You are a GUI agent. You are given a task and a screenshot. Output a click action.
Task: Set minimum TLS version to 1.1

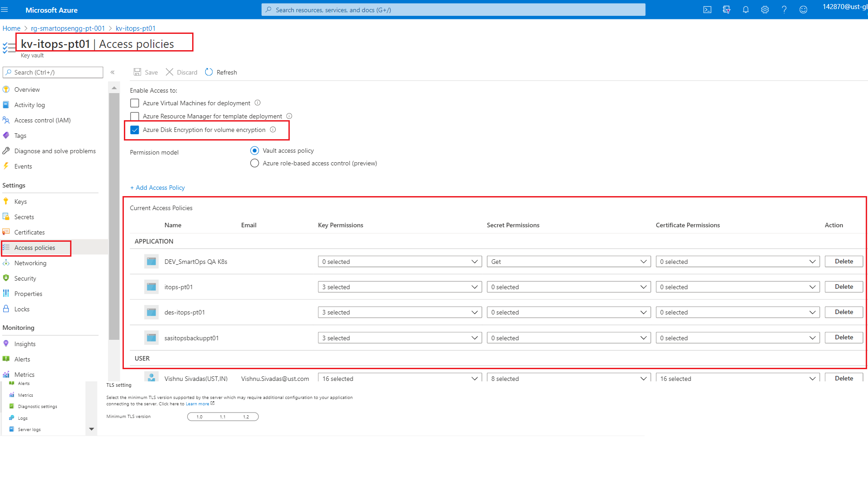point(222,417)
